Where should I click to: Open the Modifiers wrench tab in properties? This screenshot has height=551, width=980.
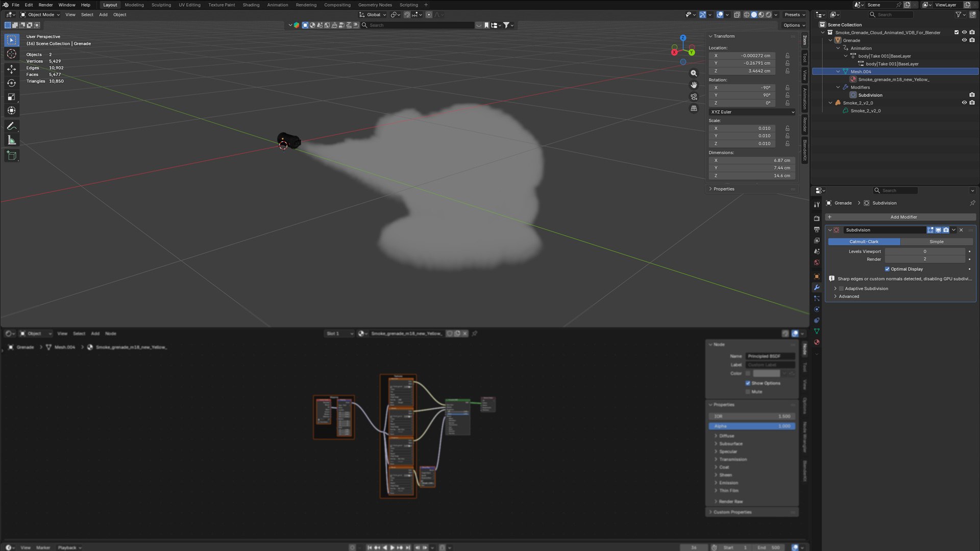(x=817, y=287)
